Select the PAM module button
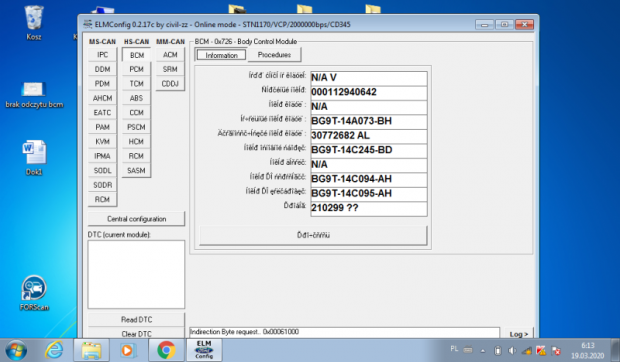620x362 pixels. tap(102, 127)
